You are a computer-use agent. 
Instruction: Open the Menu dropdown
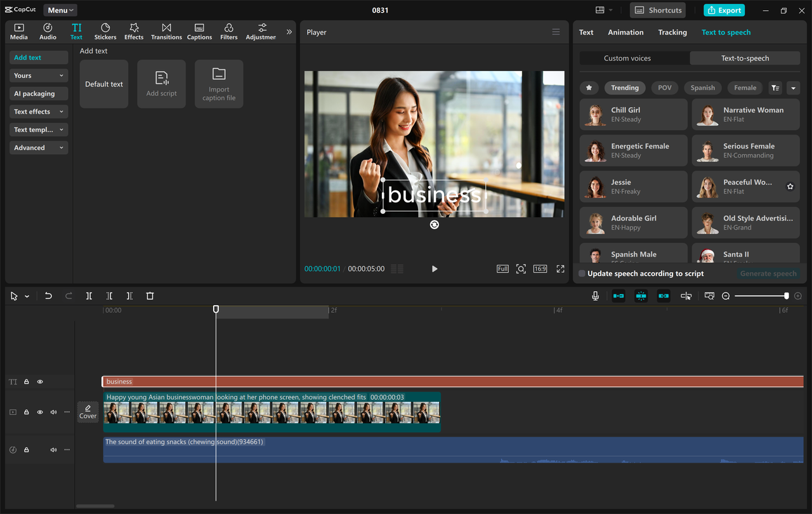pos(60,10)
